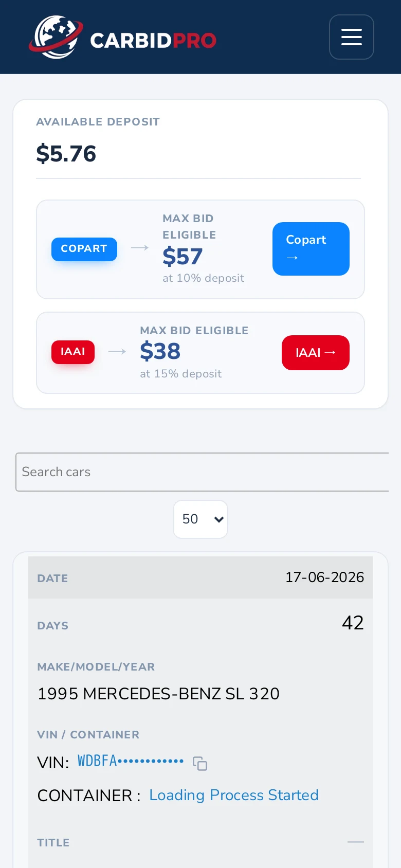Screen dimensions: 401x868
Task: Copy the VIN using the copy icon
Action: point(200,764)
